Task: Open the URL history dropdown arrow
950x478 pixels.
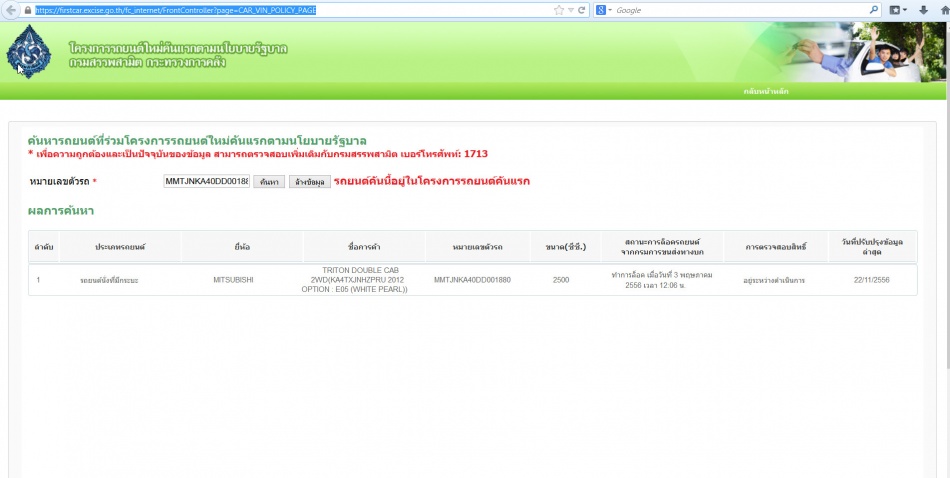Action: [571, 10]
